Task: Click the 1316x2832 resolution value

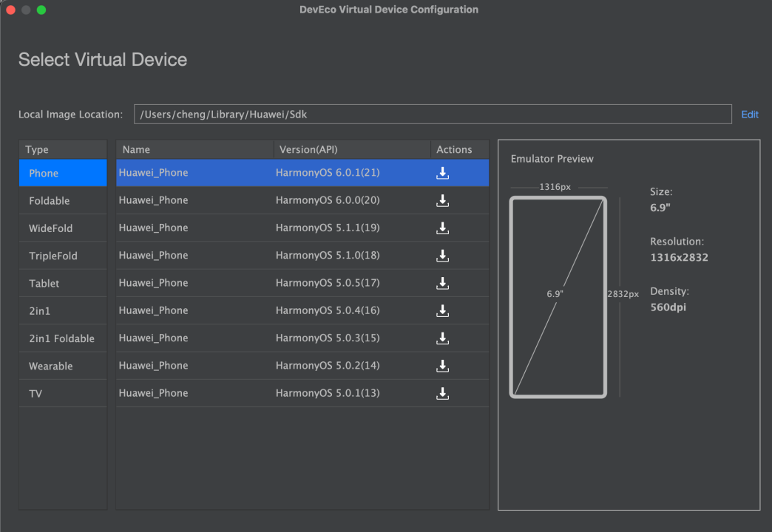Action: coord(679,257)
